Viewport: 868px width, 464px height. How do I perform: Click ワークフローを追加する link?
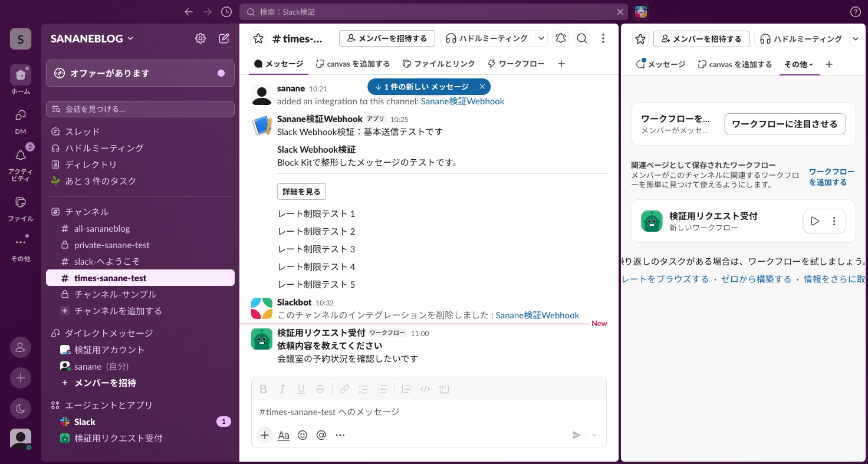click(x=831, y=177)
